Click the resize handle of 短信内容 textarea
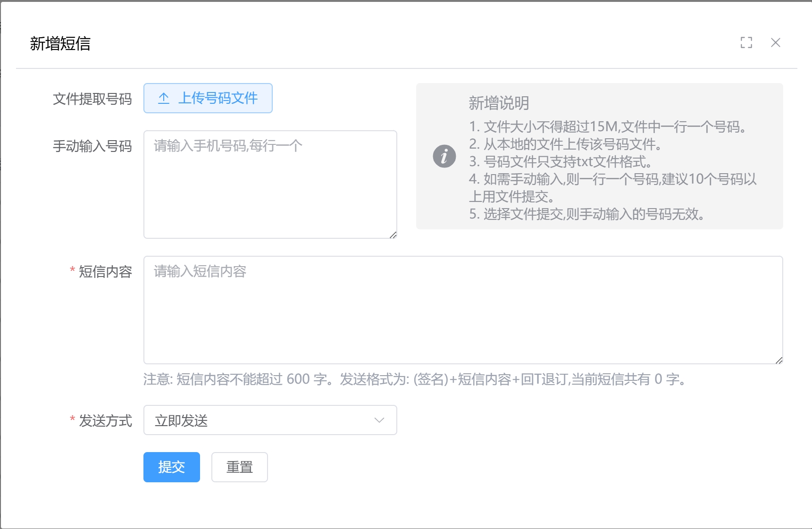812x529 pixels. point(779,361)
